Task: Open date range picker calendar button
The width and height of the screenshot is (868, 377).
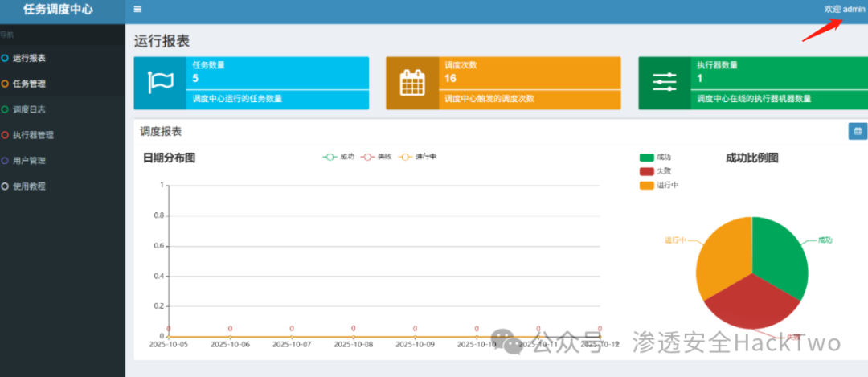Action: pyautogui.click(x=858, y=131)
